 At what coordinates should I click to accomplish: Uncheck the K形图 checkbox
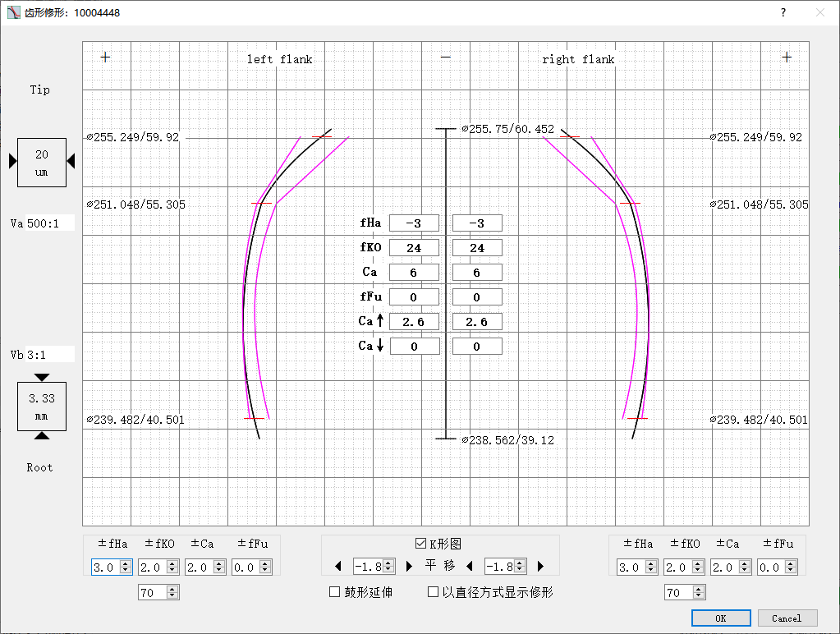click(x=420, y=544)
